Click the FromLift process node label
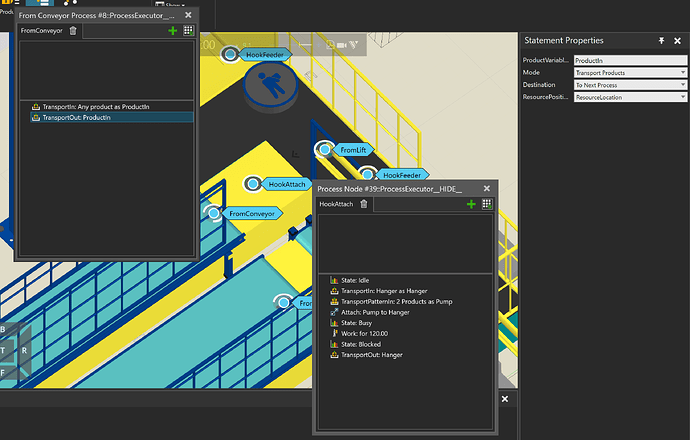This screenshot has width=690, height=440. tap(354, 149)
